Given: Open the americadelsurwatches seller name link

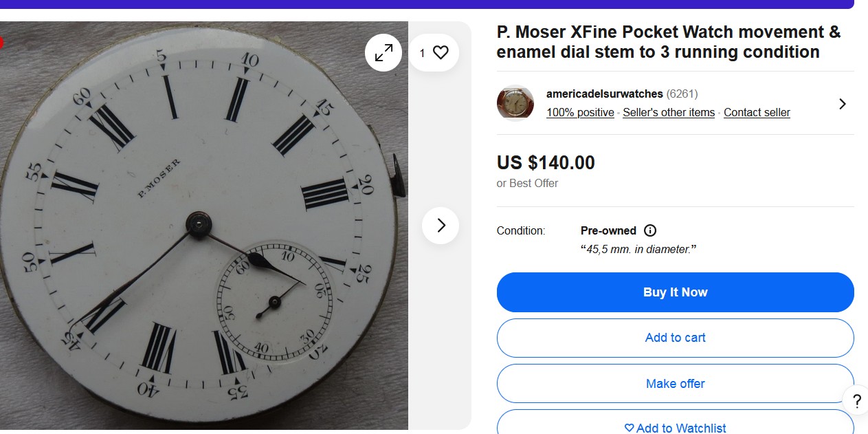Looking at the screenshot, I should (x=605, y=94).
